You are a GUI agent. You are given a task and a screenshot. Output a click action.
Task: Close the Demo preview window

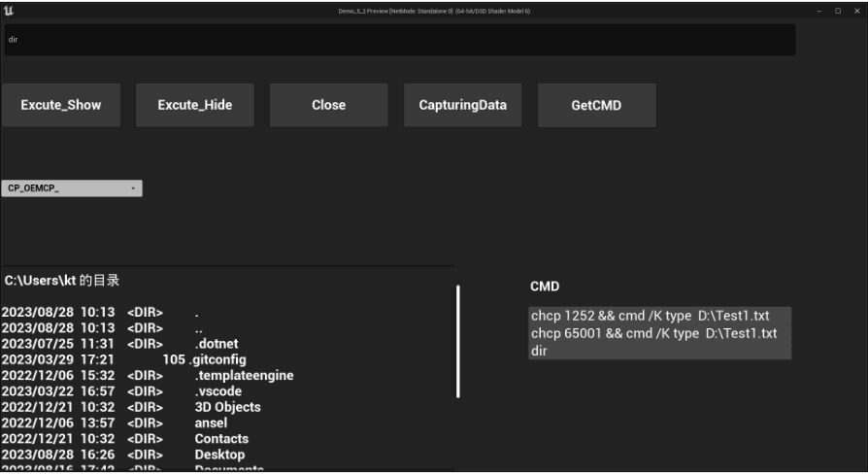pyautogui.click(x=857, y=11)
